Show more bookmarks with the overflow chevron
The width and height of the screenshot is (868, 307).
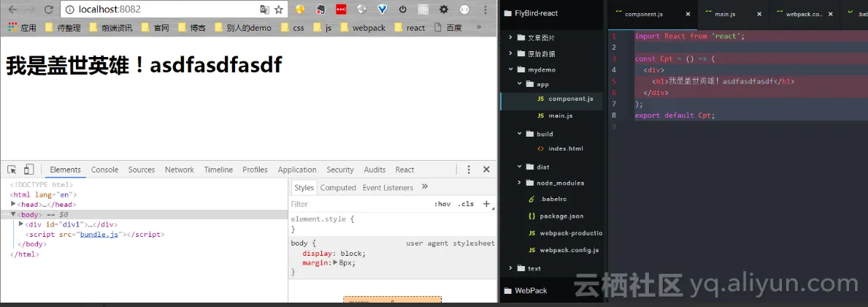479,27
